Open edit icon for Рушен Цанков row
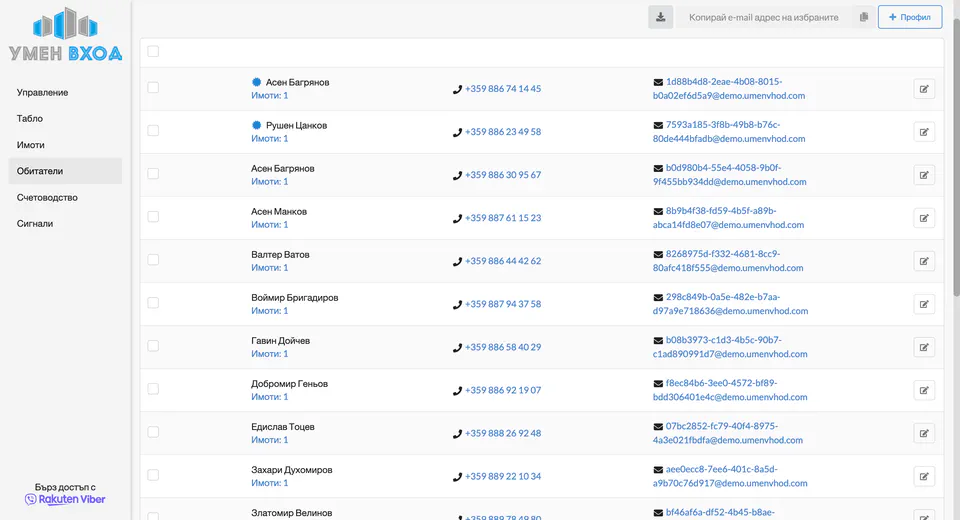The height and width of the screenshot is (520, 960). [924, 132]
